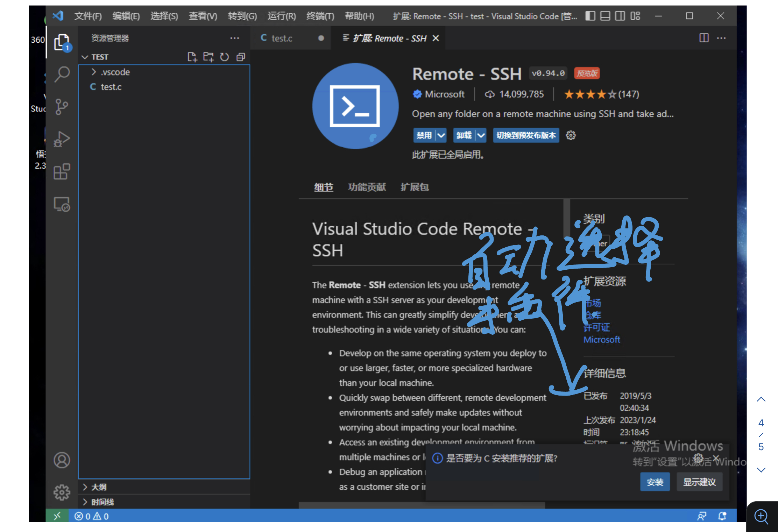Open the Accounts icon in activity bar

[62, 460]
